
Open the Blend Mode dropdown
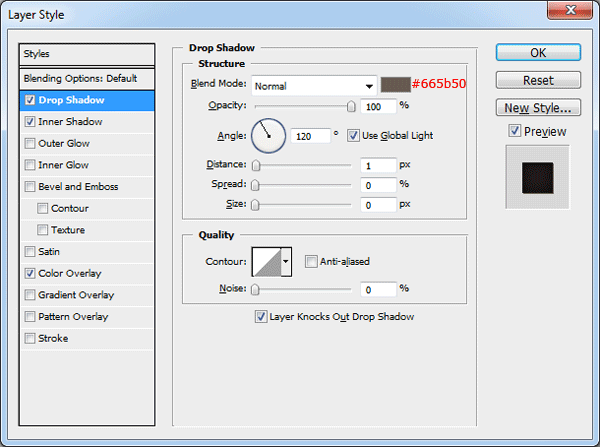[x=314, y=86]
